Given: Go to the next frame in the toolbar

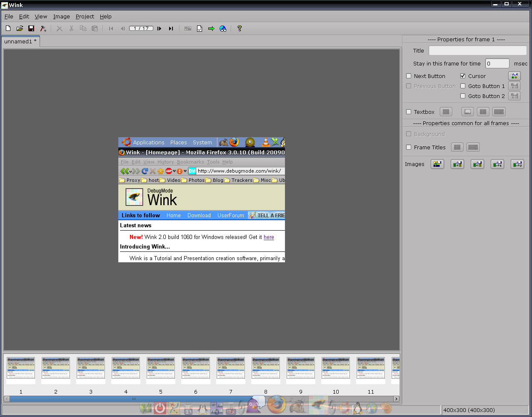Looking at the screenshot, I should [x=159, y=28].
